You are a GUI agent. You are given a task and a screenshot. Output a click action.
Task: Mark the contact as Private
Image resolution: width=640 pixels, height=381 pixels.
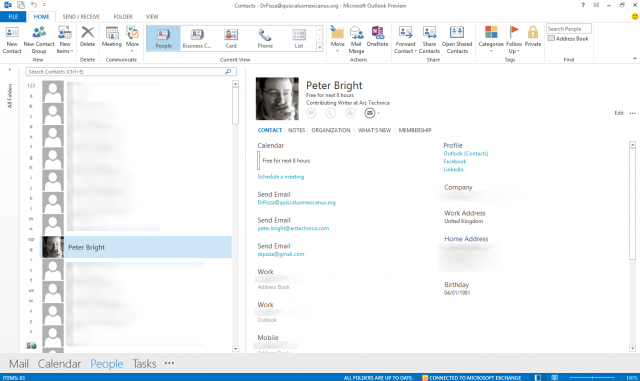click(533, 37)
